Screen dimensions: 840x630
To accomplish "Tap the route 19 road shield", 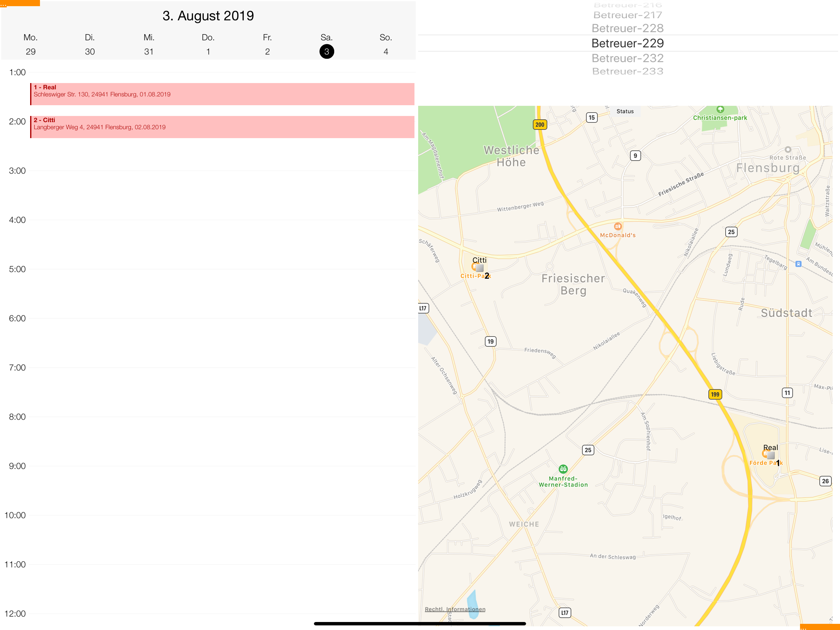I will point(491,341).
